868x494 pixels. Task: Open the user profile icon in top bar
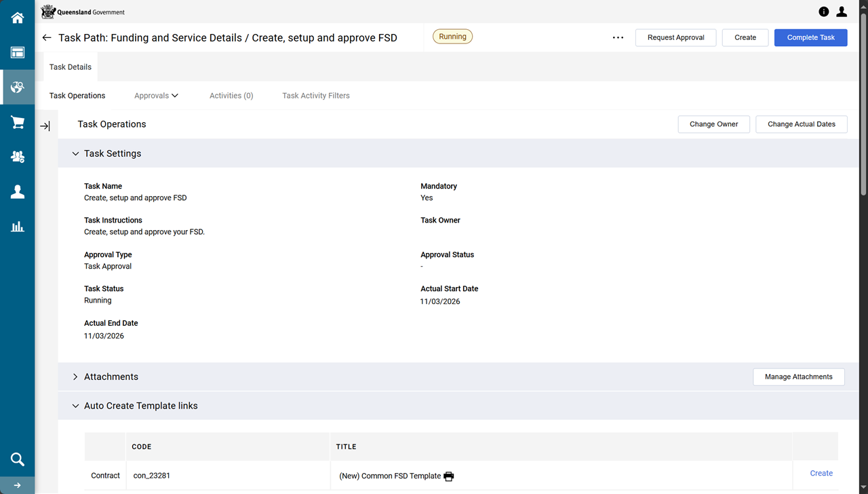pyautogui.click(x=842, y=12)
